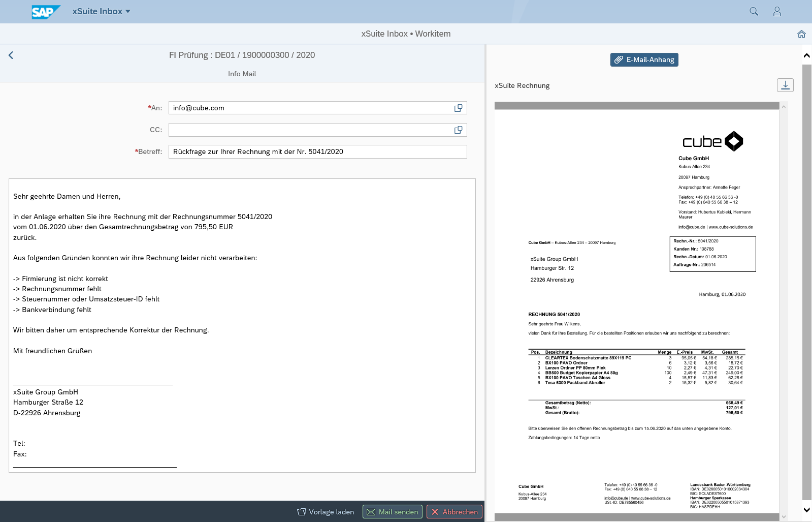Click the E-Mail-Anhang attachment button
Image resolution: width=812 pixels, height=522 pixels.
[x=644, y=59]
